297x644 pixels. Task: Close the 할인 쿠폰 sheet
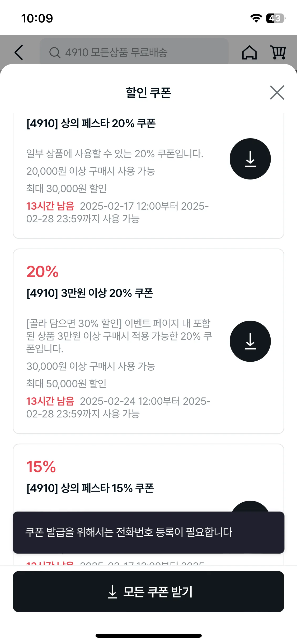click(277, 93)
